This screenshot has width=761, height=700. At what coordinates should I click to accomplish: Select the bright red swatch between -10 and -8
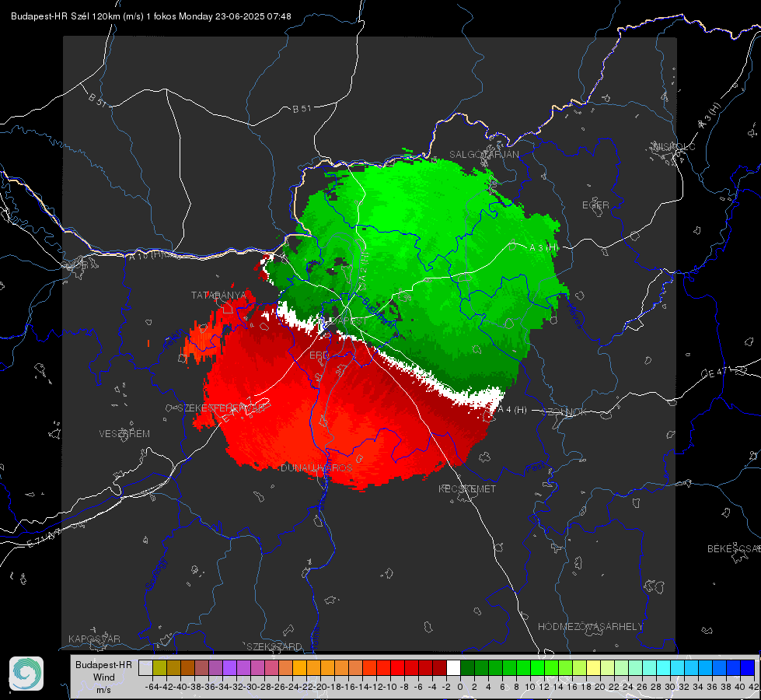coord(397,668)
